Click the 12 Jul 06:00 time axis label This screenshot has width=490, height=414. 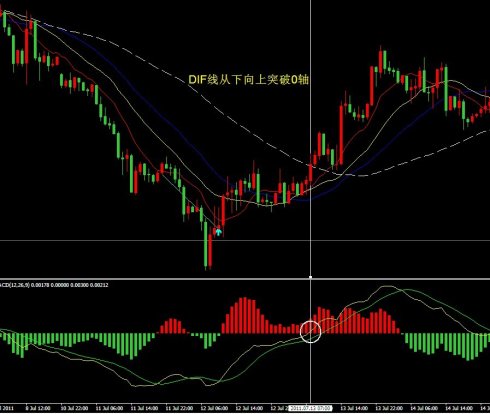pyautogui.click(x=214, y=408)
